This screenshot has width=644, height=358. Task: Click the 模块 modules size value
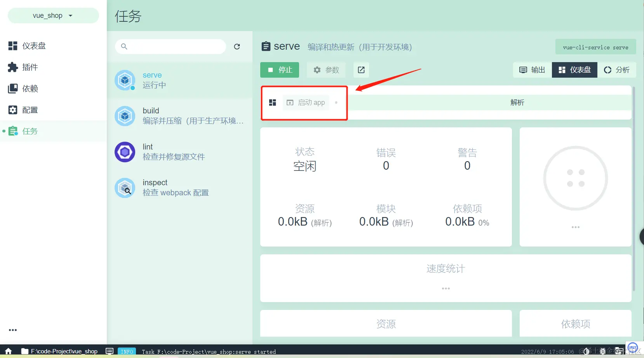click(x=386, y=222)
